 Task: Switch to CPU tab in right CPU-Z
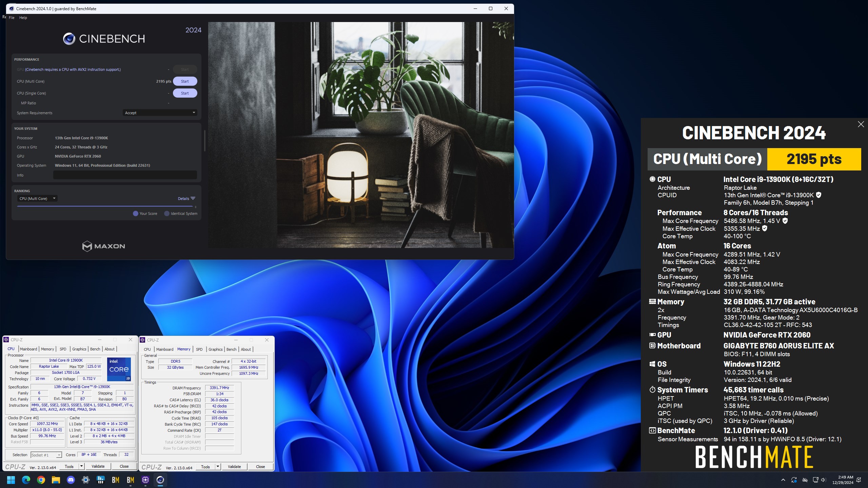(147, 349)
